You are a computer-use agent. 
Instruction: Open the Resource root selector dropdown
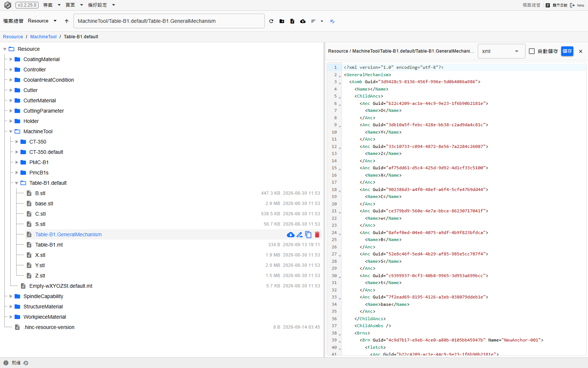[x=42, y=21]
